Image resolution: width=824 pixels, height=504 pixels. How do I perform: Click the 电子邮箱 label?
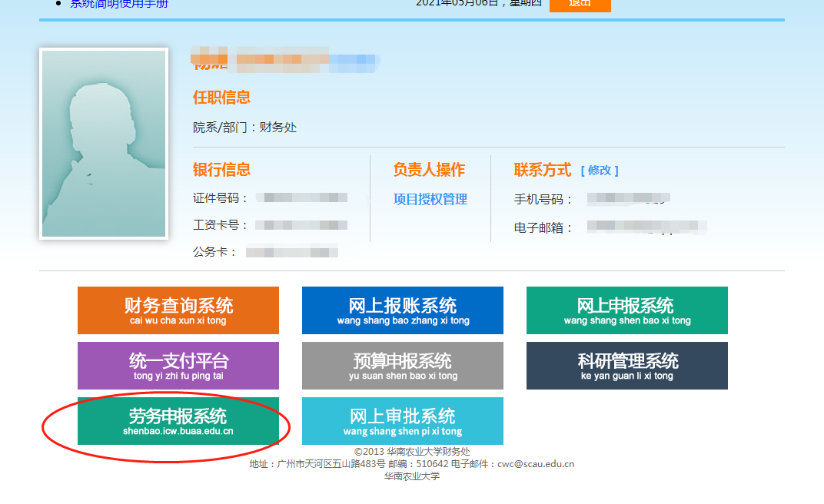pyautogui.click(x=543, y=228)
